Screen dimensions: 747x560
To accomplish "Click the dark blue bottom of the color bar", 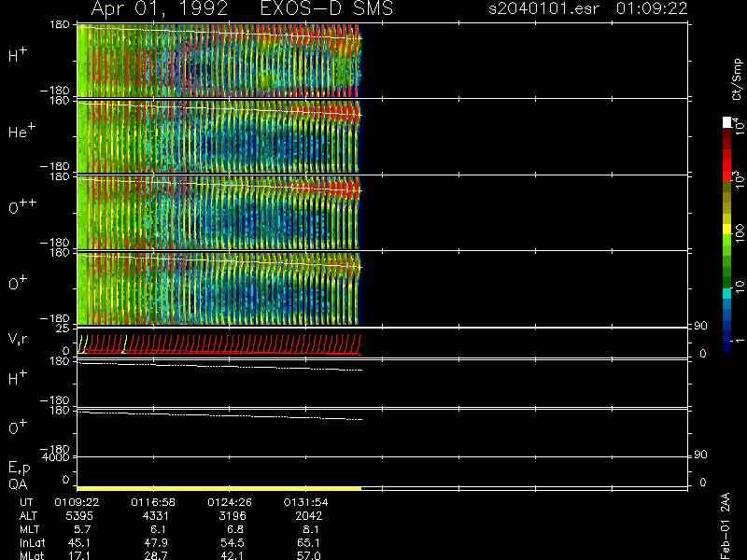I will click(x=727, y=345).
